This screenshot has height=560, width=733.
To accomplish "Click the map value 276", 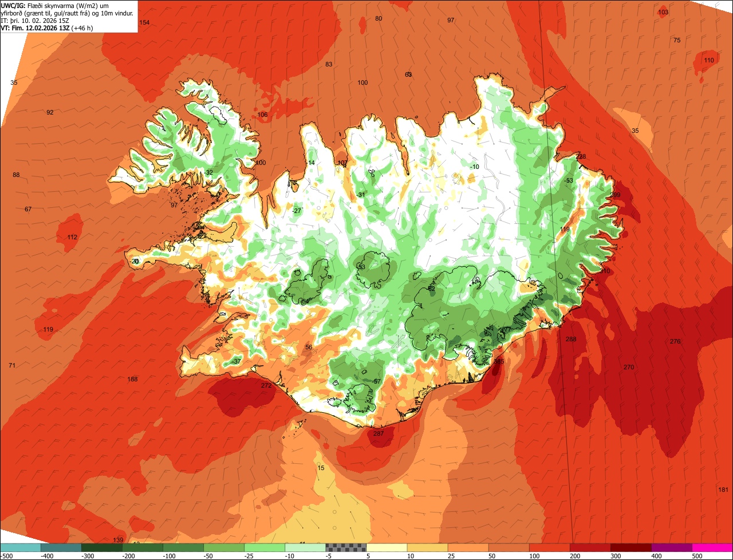I will click(x=675, y=341).
